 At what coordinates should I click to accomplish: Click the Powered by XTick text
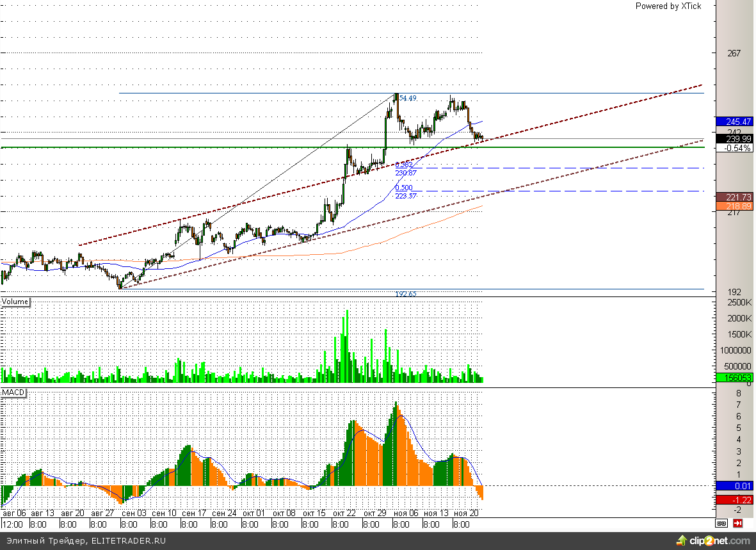[x=668, y=6]
